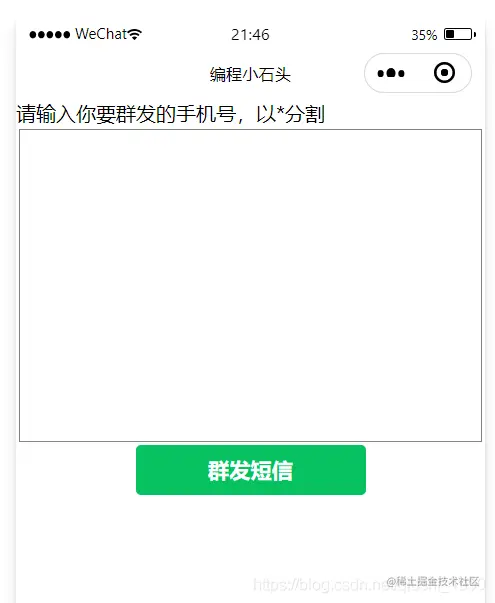This screenshot has width=495, height=603.
Task: Click the 21:46 clock in status bar
Action: [250, 35]
